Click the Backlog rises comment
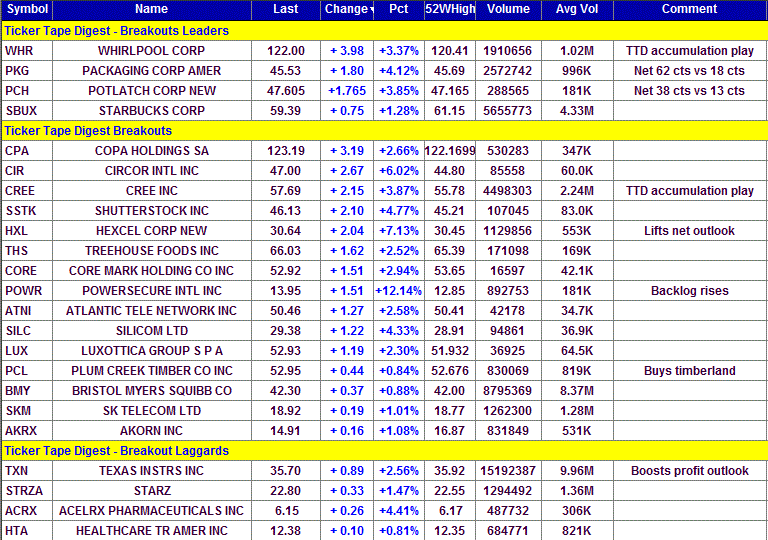This screenshot has height=540, width=768. [690, 291]
